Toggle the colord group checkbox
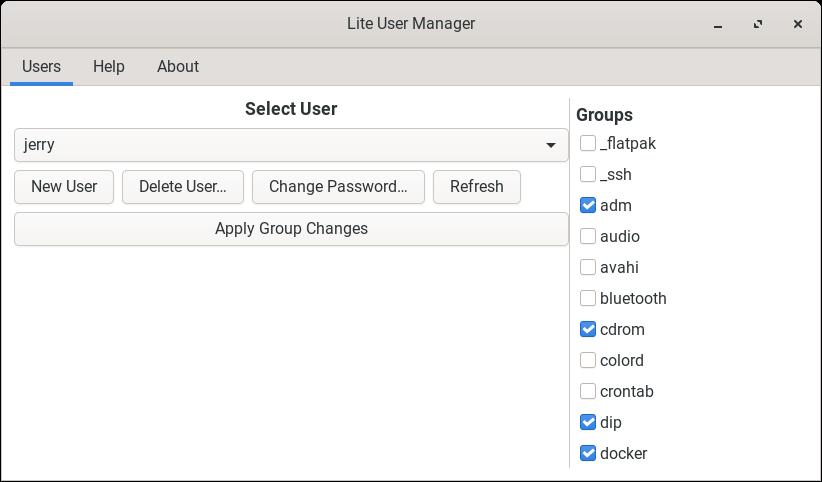The width and height of the screenshot is (822, 482). pyautogui.click(x=588, y=361)
